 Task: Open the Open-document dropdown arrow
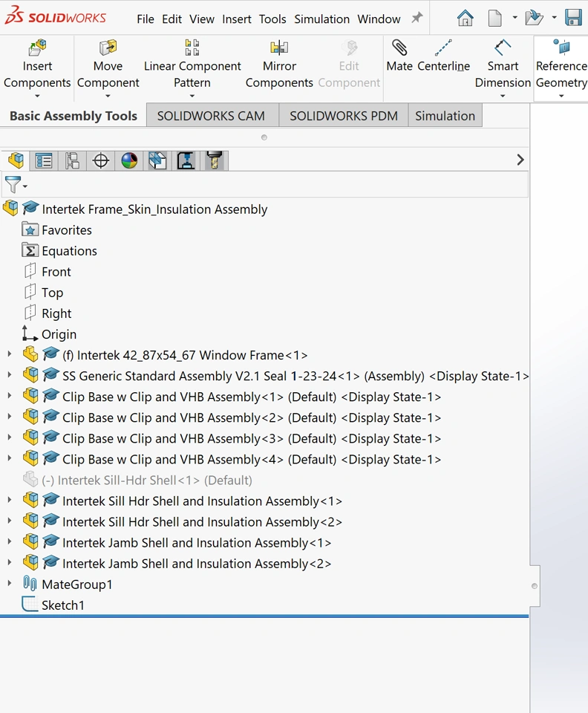point(555,18)
